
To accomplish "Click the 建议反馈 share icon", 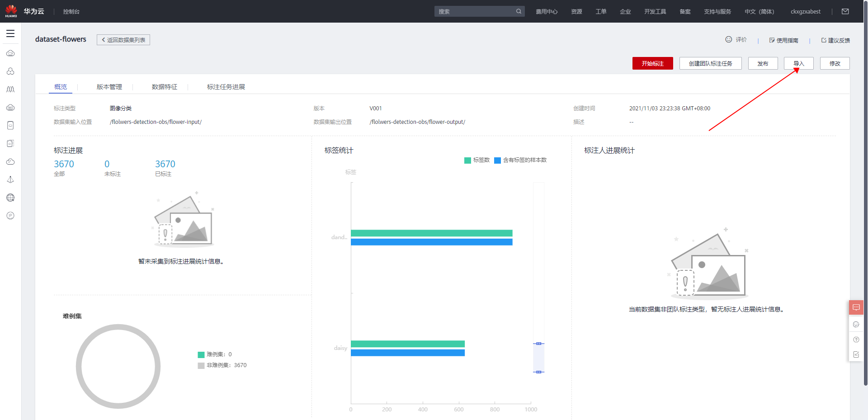I will (824, 40).
